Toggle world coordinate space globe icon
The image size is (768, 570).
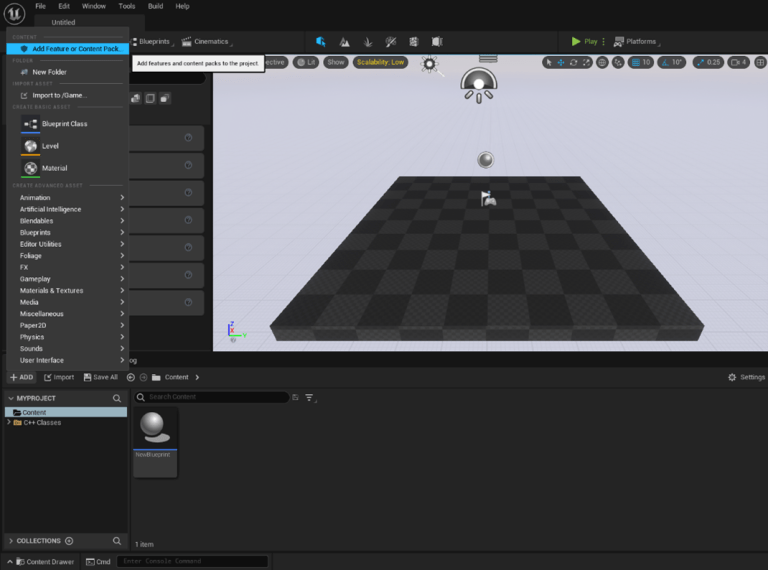pyautogui.click(x=602, y=62)
